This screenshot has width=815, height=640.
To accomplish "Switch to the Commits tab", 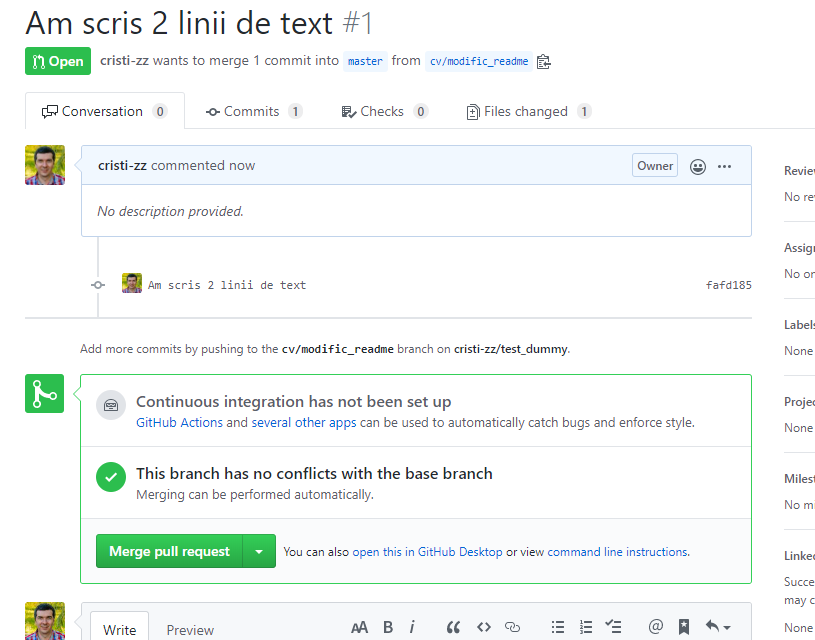I will click(x=253, y=111).
